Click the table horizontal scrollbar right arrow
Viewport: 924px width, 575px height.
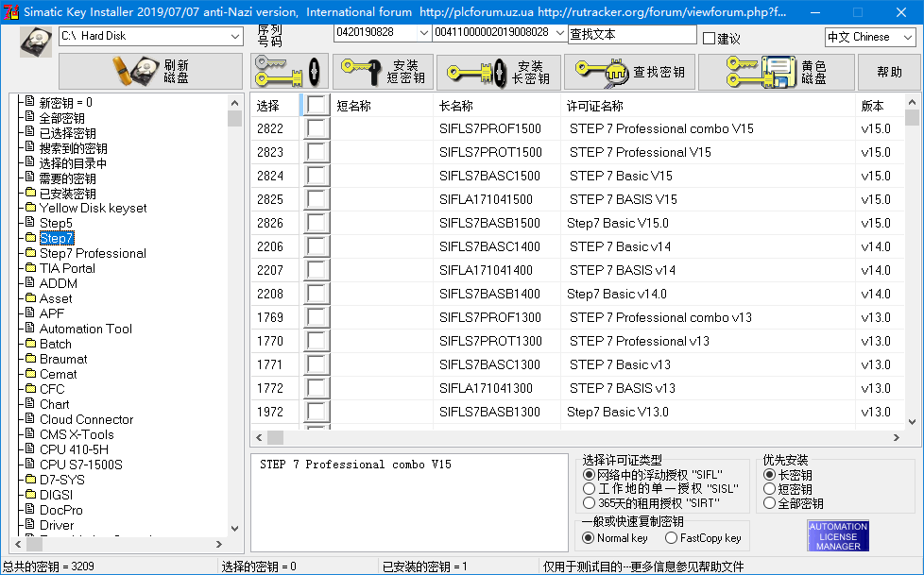[897, 438]
